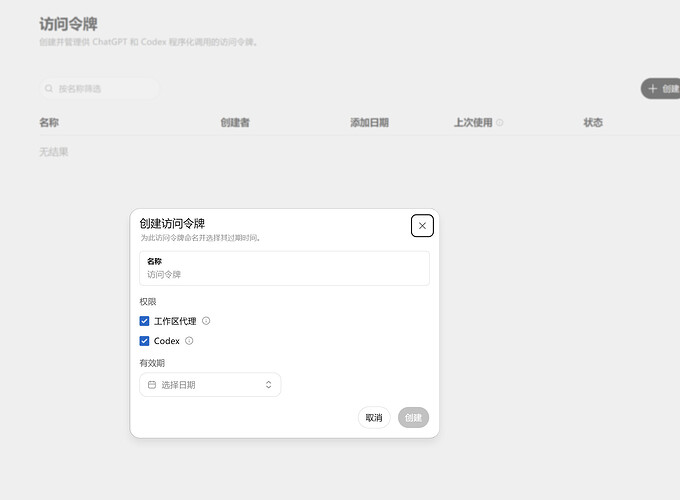Click the 上次使用 column header
Viewport: 680px width, 500px height.
473,123
